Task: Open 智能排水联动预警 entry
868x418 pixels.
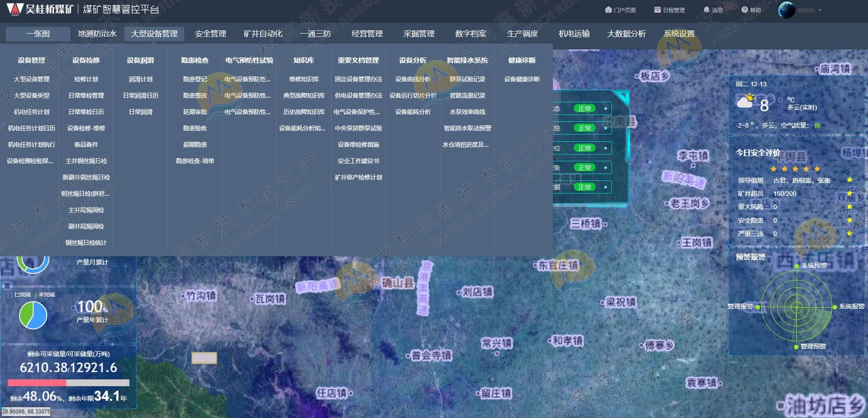Action: pos(468,128)
